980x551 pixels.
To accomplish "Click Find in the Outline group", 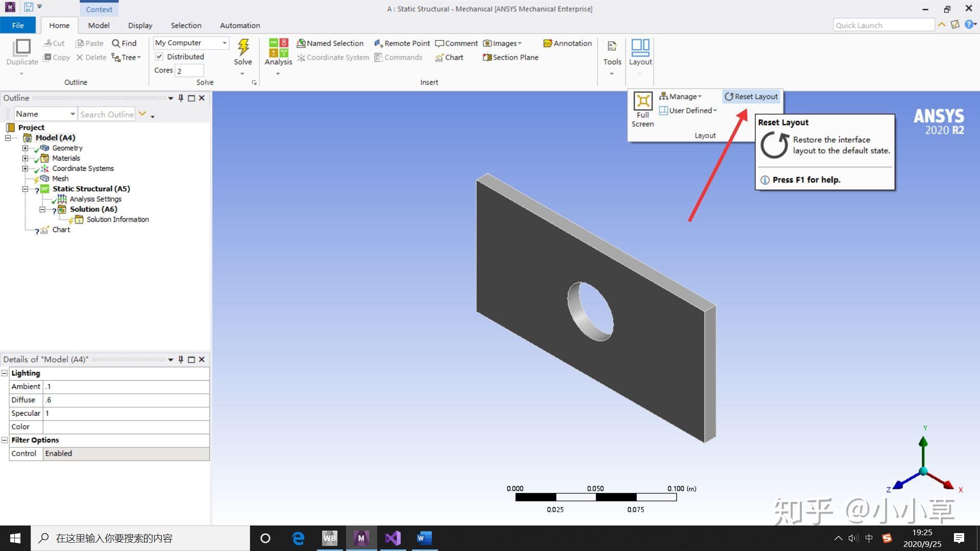I will click(124, 43).
